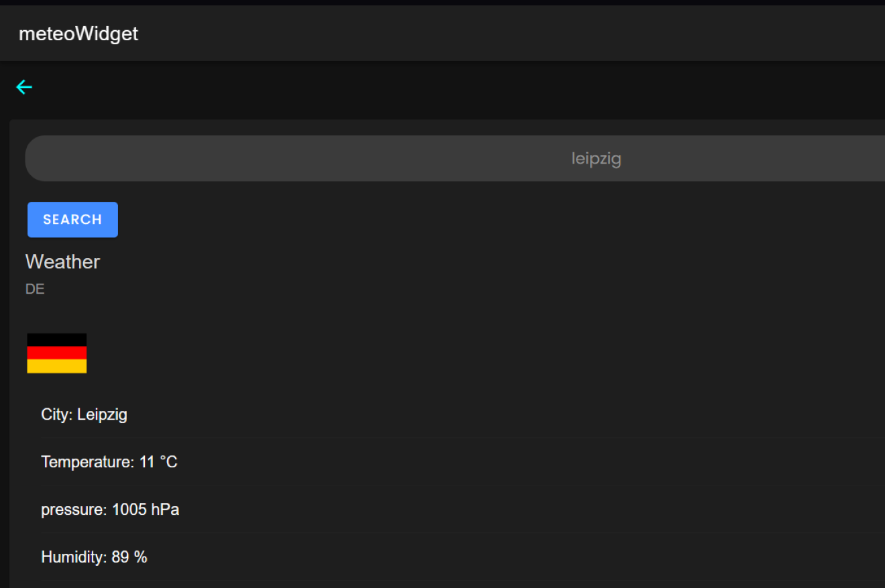The image size is (885, 588).
Task: Click the app header bar
Action: [442, 33]
